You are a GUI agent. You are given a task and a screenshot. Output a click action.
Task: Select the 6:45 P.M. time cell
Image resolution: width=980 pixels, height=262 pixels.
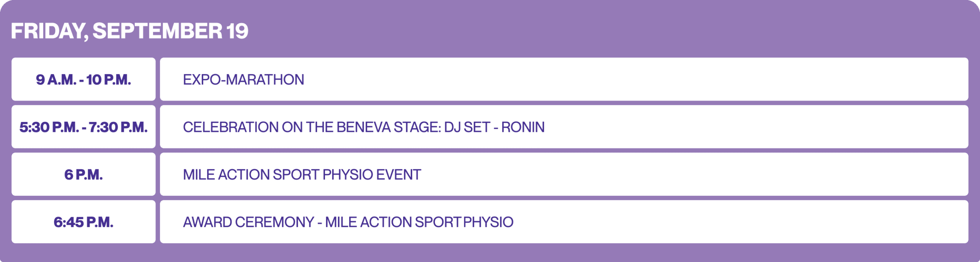83,222
